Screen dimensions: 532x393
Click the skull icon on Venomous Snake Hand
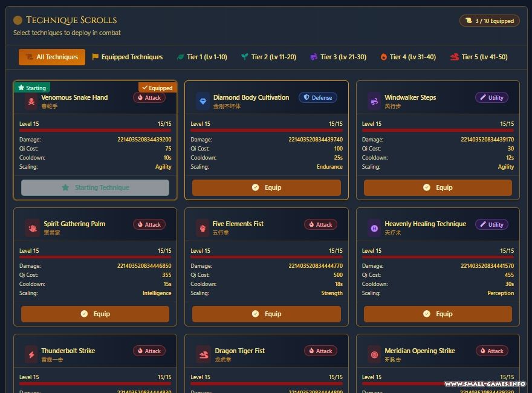pos(31,102)
